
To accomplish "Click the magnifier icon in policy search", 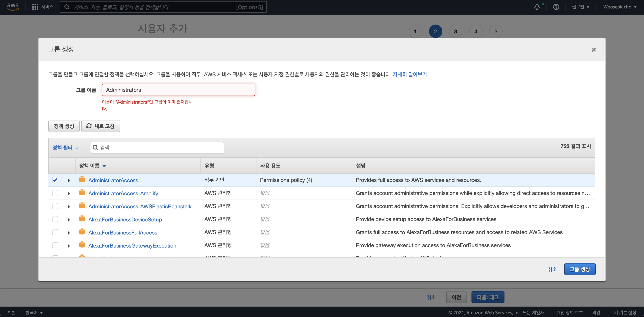I will click(x=95, y=148).
